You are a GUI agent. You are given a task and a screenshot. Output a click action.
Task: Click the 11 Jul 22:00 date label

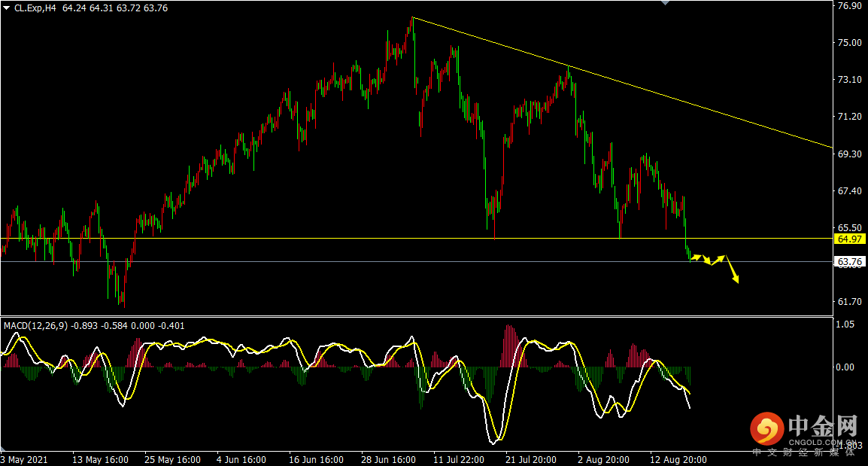(x=459, y=460)
